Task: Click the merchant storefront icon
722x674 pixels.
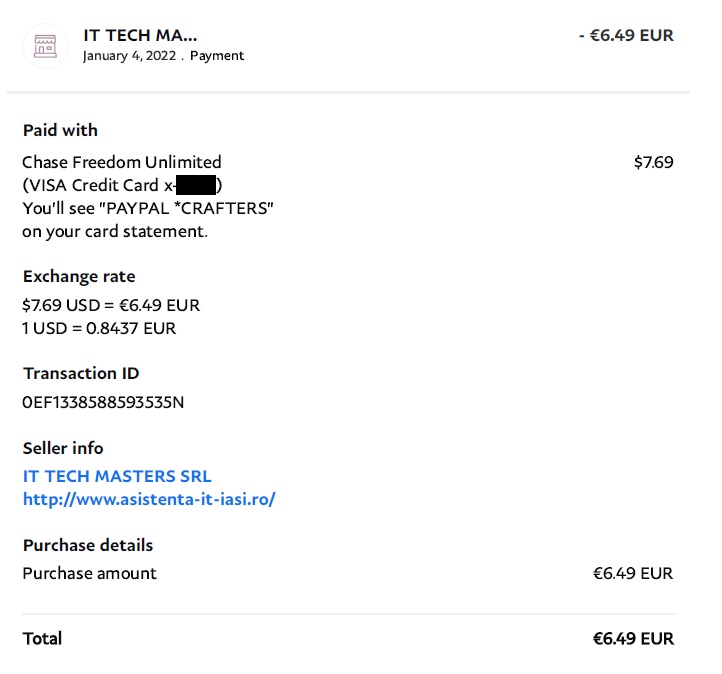Action: [x=45, y=44]
